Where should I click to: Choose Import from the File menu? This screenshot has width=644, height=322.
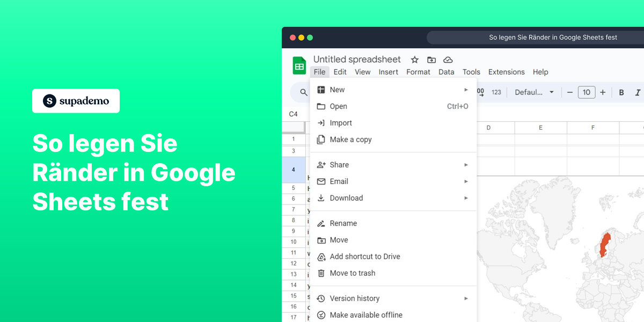[x=393, y=123]
